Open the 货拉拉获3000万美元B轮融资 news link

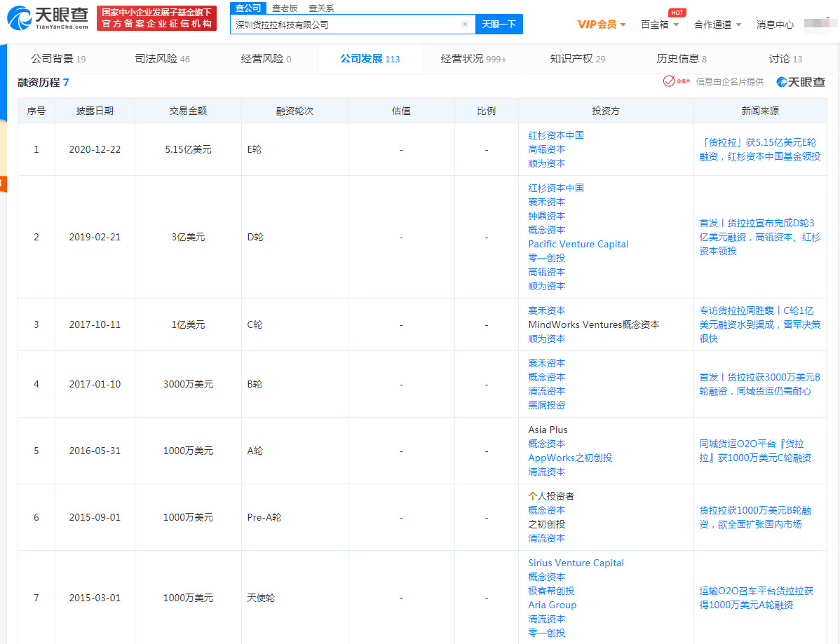coord(759,384)
